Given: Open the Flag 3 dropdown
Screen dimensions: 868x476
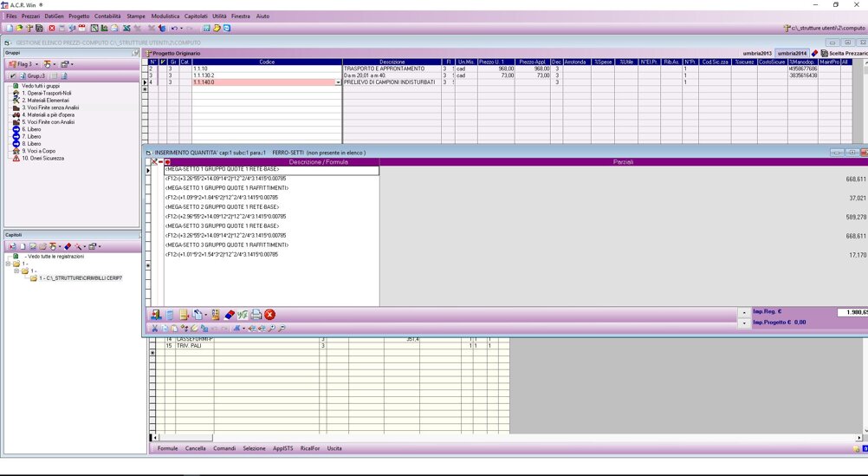Looking at the screenshot, I should pos(36,64).
